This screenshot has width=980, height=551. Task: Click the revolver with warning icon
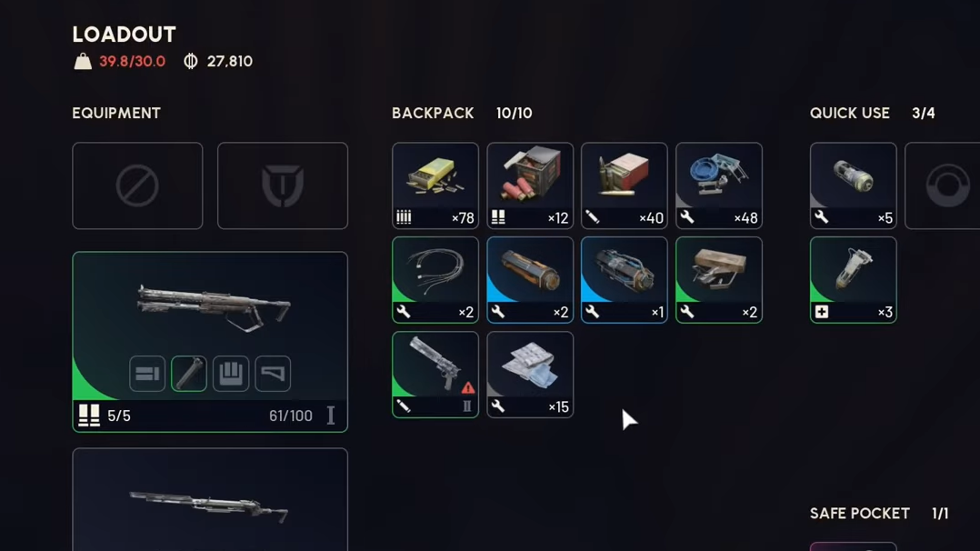point(435,374)
